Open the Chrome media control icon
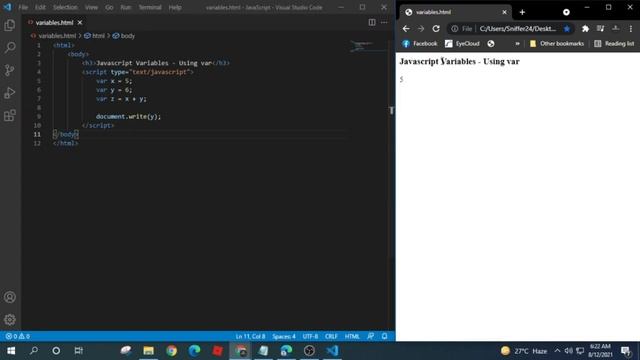 (600, 29)
